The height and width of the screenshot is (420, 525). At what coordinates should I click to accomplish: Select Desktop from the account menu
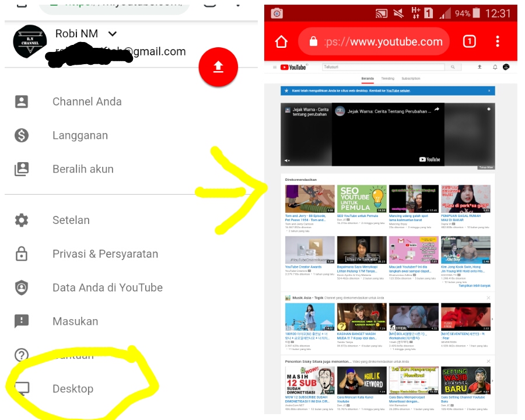point(73,388)
